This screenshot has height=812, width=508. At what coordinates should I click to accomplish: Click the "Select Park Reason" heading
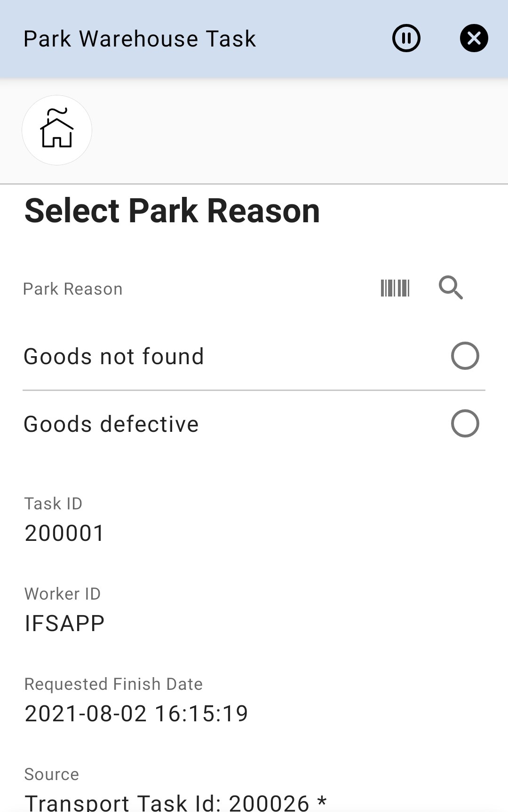coord(172,211)
